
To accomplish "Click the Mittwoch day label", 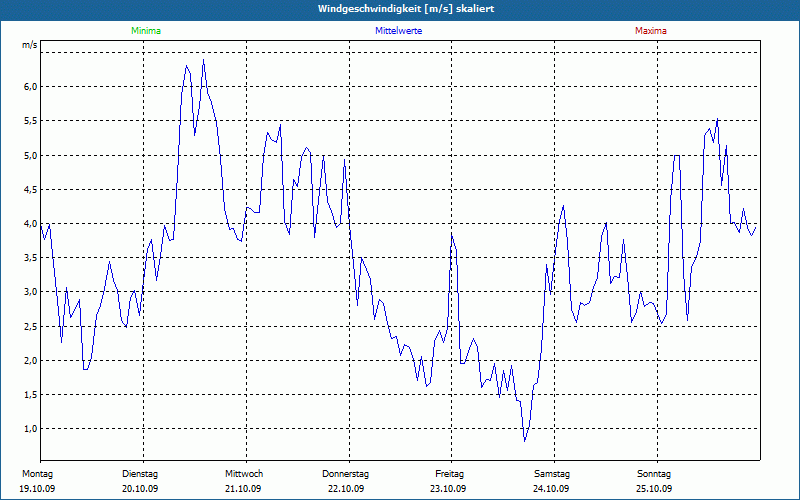I will coord(244,474).
